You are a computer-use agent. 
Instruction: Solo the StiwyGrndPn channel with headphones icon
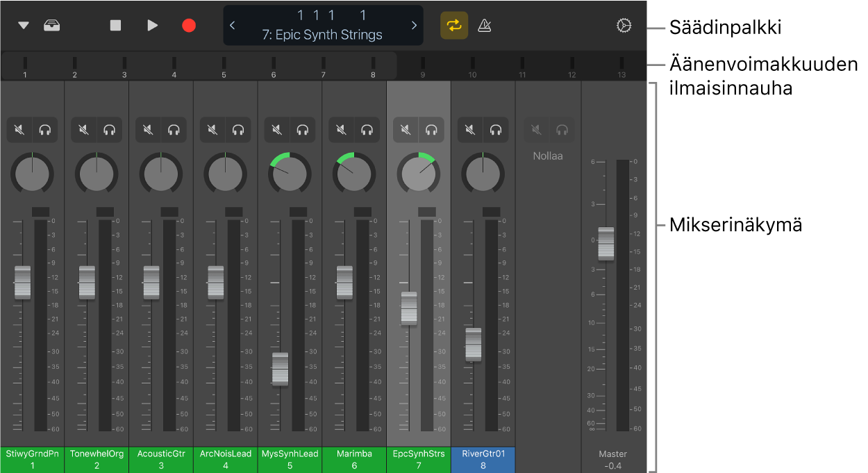[x=45, y=129]
